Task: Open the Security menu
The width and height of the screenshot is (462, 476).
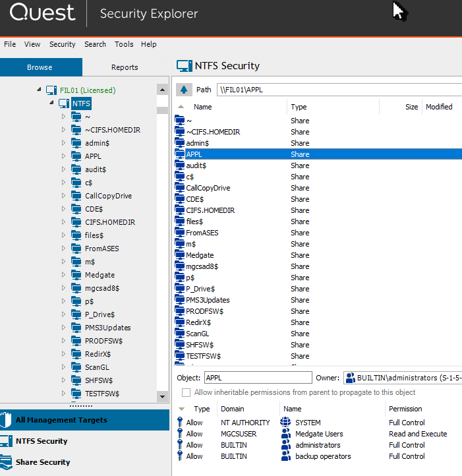Action: (62, 44)
